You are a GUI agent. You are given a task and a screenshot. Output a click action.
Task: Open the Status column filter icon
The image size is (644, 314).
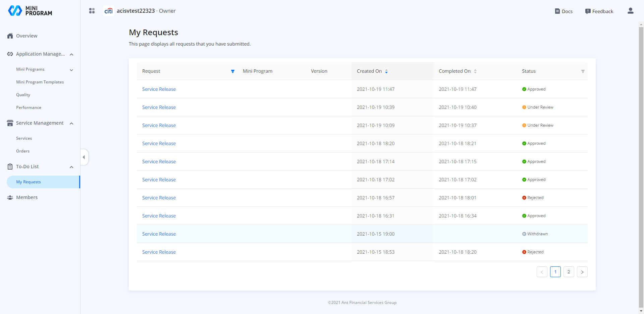click(583, 71)
